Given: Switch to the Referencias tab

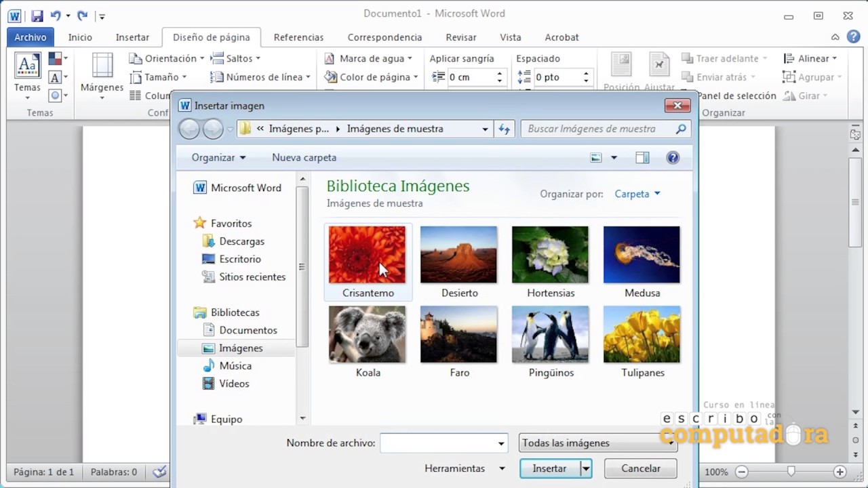Looking at the screenshot, I should [298, 37].
